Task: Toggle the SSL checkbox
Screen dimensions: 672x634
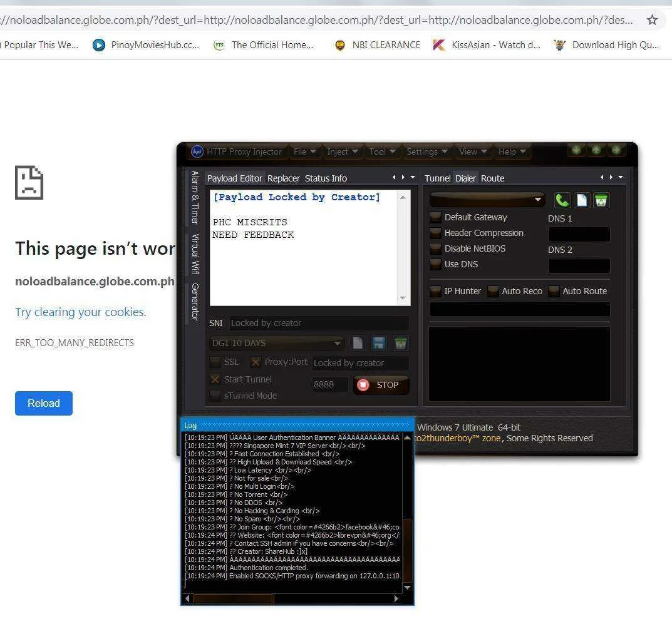Action: pyautogui.click(x=215, y=362)
